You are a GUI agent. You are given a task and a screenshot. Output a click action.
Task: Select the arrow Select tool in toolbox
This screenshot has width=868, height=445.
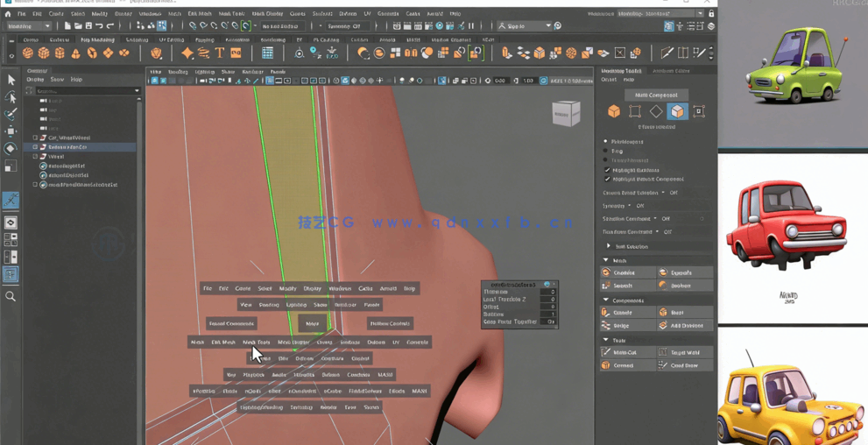point(11,80)
